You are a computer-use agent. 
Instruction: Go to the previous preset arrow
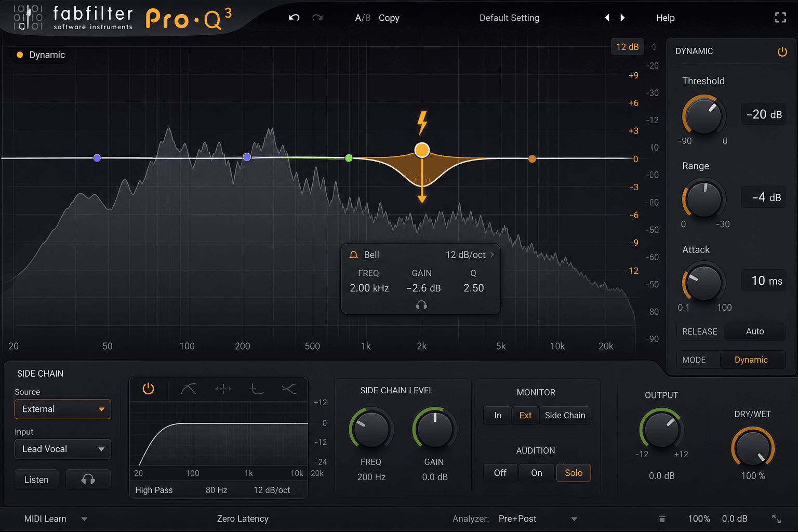pos(607,18)
